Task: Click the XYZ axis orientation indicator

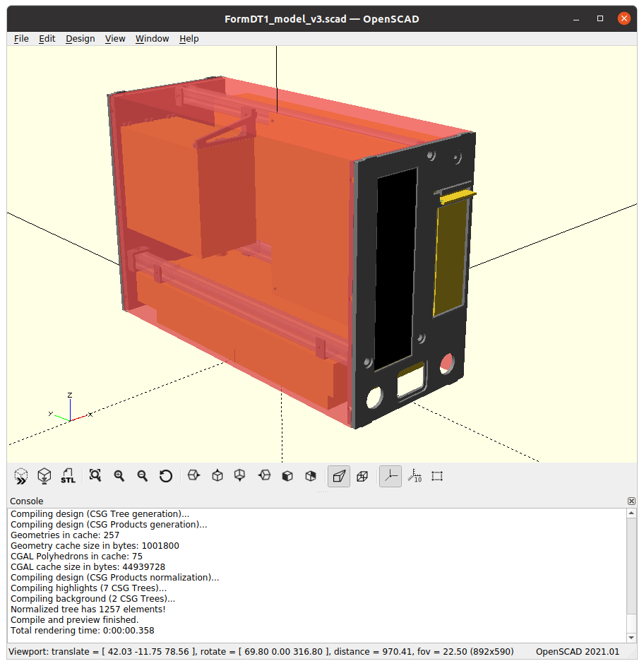Action: pos(70,408)
